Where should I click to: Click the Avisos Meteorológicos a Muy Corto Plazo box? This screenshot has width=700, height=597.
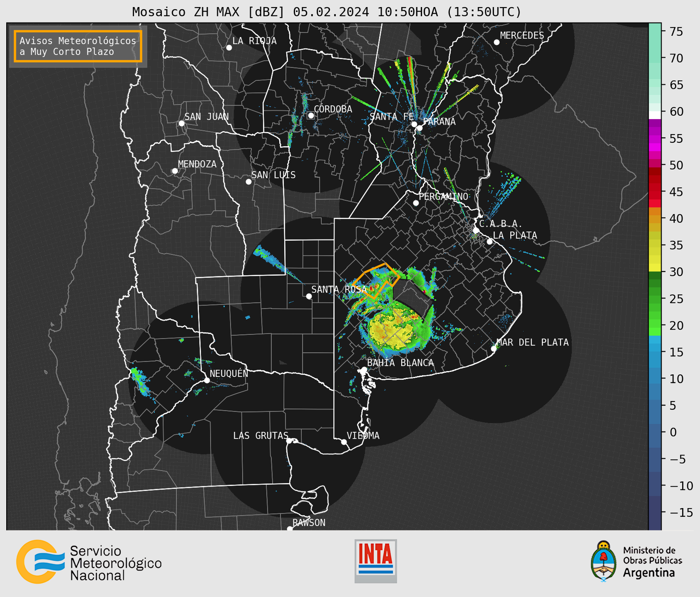[x=78, y=46]
